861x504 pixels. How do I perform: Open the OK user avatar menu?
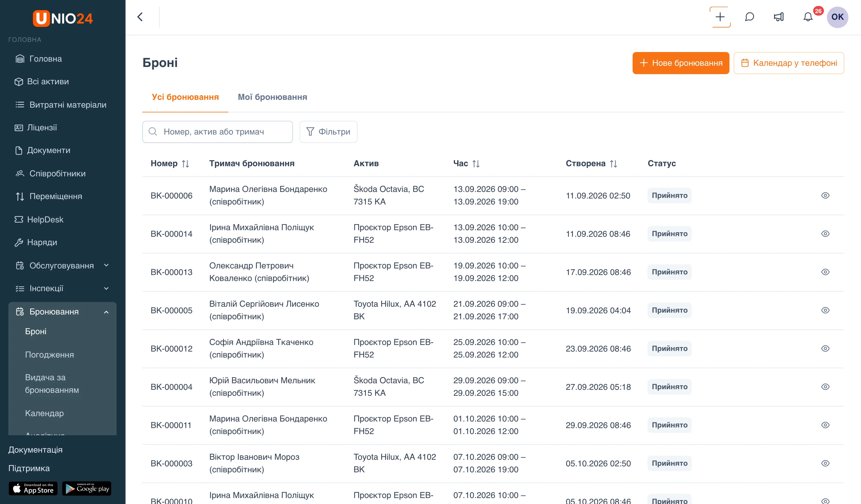click(837, 17)
